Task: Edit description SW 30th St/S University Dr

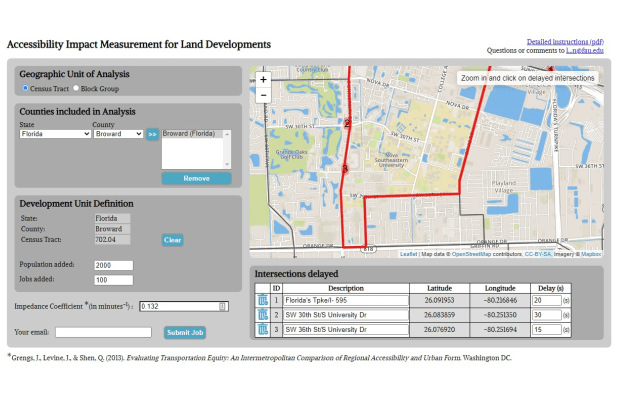Action: (346, 315)
